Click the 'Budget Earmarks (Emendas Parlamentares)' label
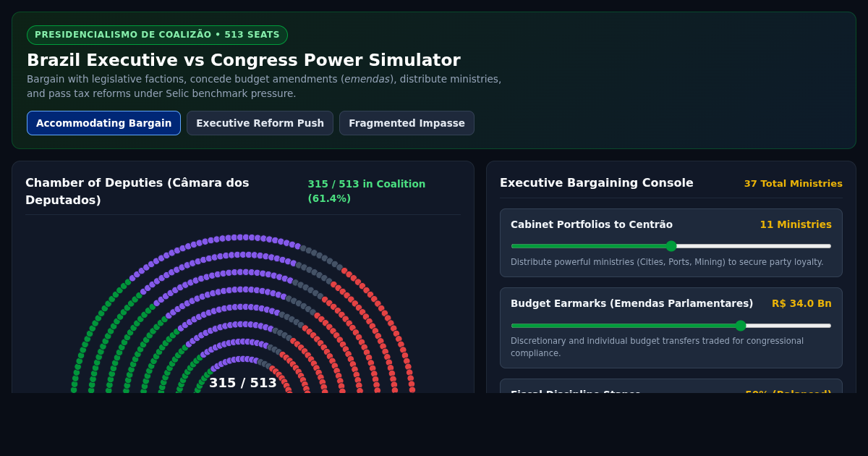This screenshot has height=456, width=868. coord(631,303)
